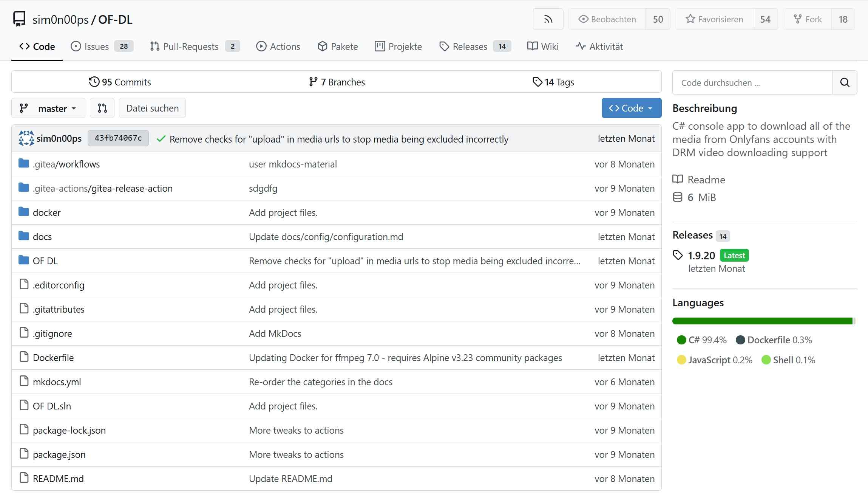Screen dimensions: 868x493
Task: Click the 1.9.20 release tag
Action: point(701,256)
